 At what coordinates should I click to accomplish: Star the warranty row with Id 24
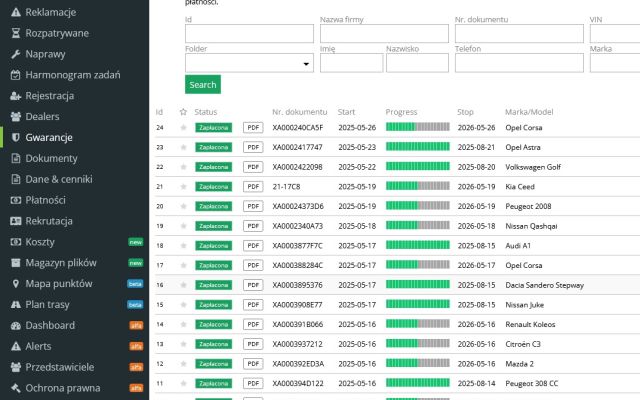pyautogui.click(x=183, y=128)
